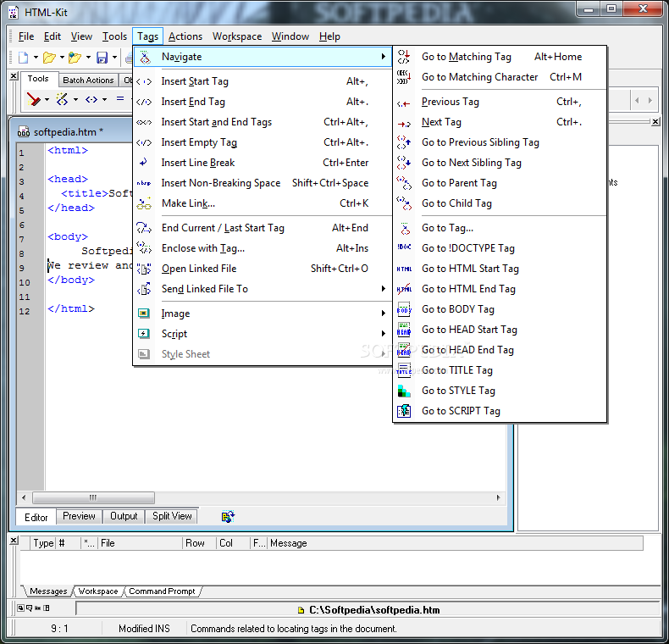Click the New document toolbar icon
669x644 pixels.
pos(23,58)
